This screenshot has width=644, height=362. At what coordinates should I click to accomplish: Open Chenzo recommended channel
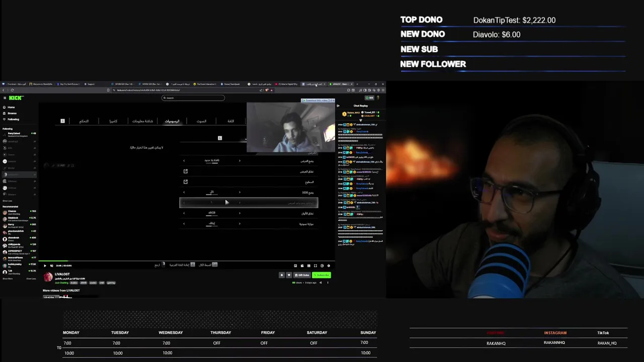(19, 212)
